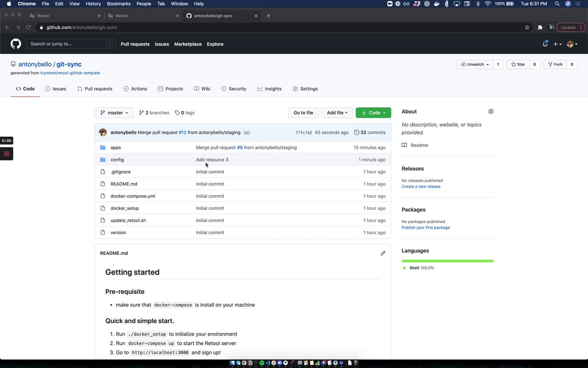Open the green Code dropdown

point(373,113)
